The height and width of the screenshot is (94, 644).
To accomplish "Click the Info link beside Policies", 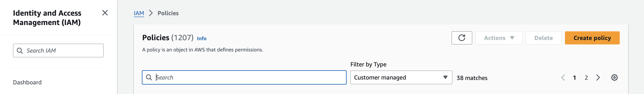I will [201, 38].
